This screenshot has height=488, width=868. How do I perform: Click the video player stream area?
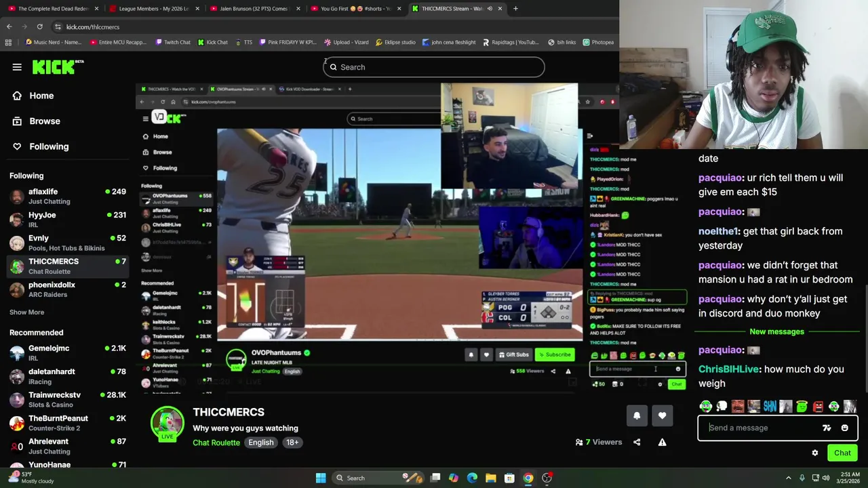click(378, 239)
